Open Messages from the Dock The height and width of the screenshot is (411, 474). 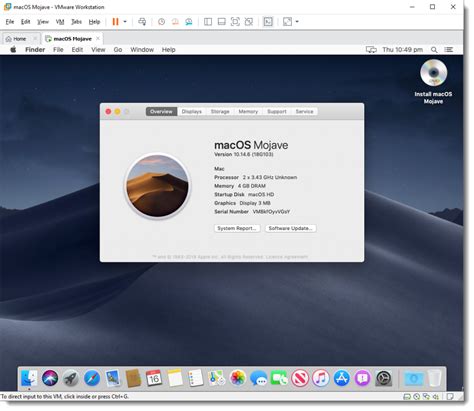click(258, 378)
